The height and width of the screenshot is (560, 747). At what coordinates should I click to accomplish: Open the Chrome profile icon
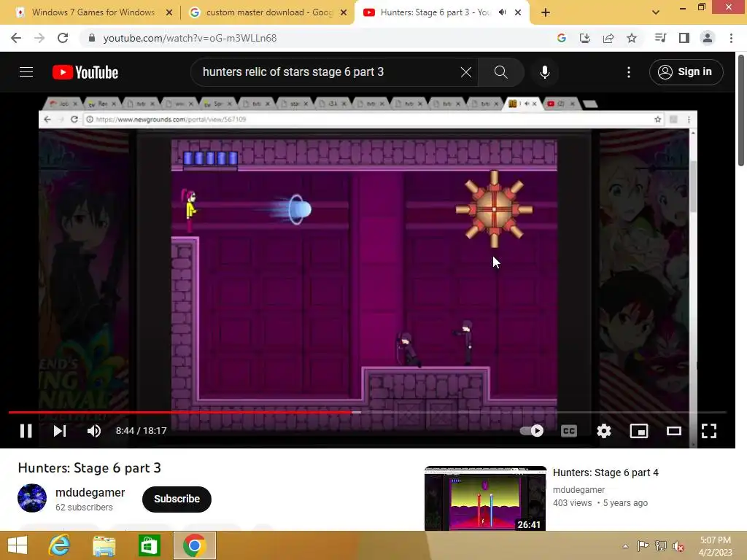tap(708, 38)
